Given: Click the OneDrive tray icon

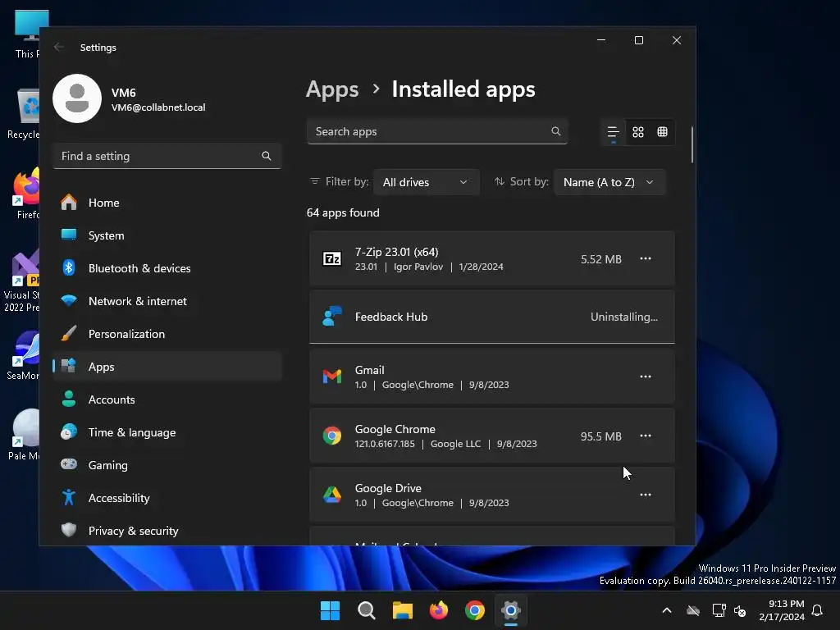Looking at the screenshot, I should tap(693, 610).
